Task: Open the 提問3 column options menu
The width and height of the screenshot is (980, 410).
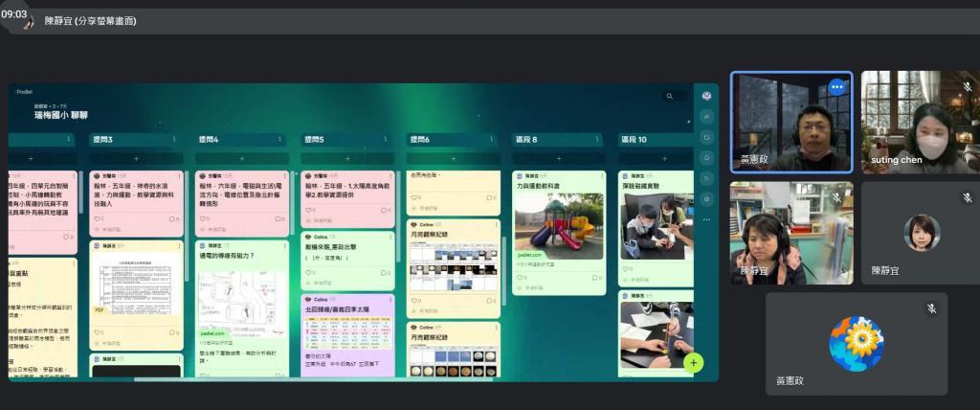Action: coord(180,139)
